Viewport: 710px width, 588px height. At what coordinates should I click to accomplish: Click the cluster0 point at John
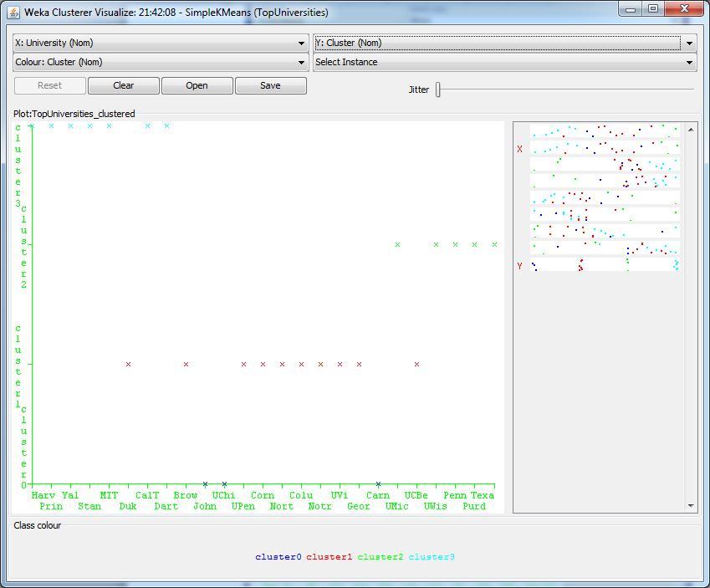tap(205, 484)
